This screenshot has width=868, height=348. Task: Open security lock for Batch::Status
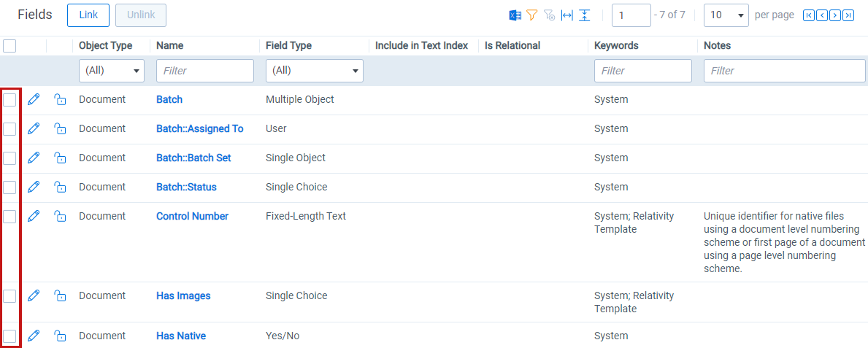(x=60, y=187)
